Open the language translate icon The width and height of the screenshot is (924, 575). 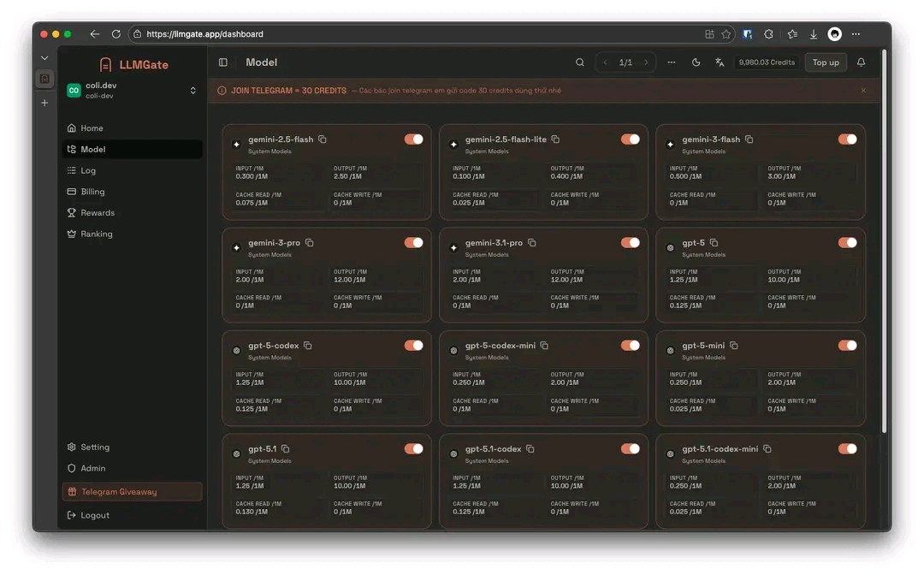(x=720, y=62)
